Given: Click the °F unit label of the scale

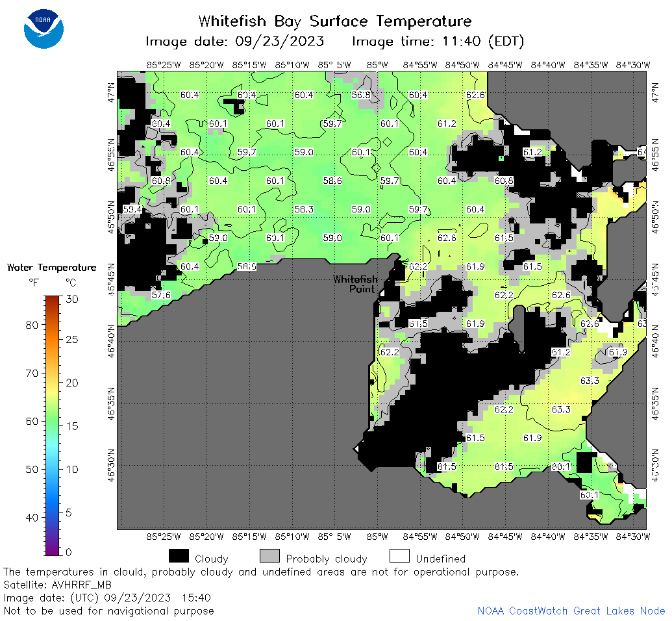Looking at the screenshot, I should point(34,283).
